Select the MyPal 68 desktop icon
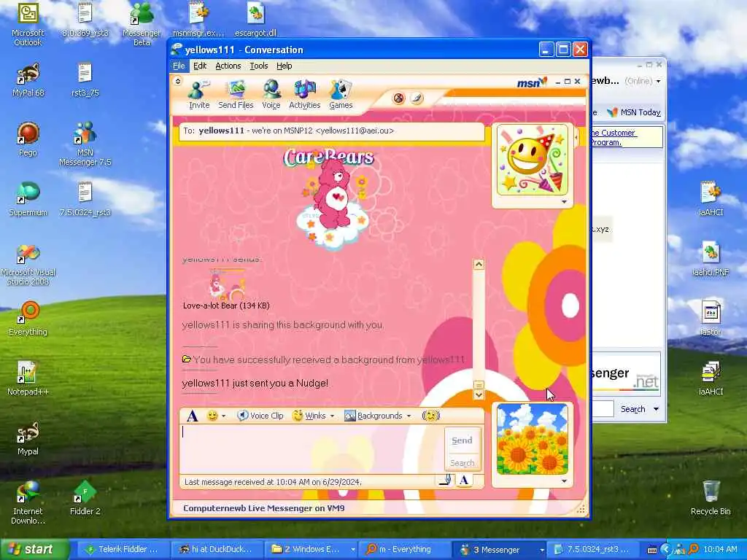This screenshot has height=560, width=747. click(x=28, y=80)
